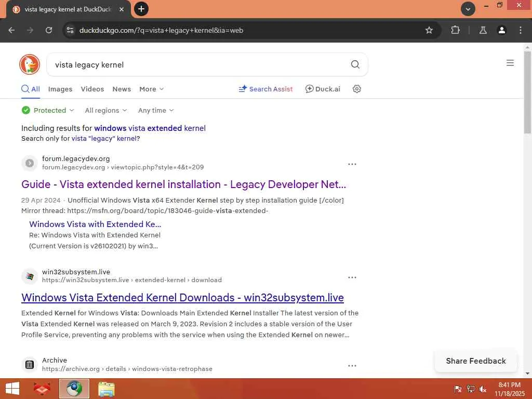Viewport: 532px width, 399px height.
Task: Open browser profile avatar
Action: pyautogui.click(x=501, y=30)
